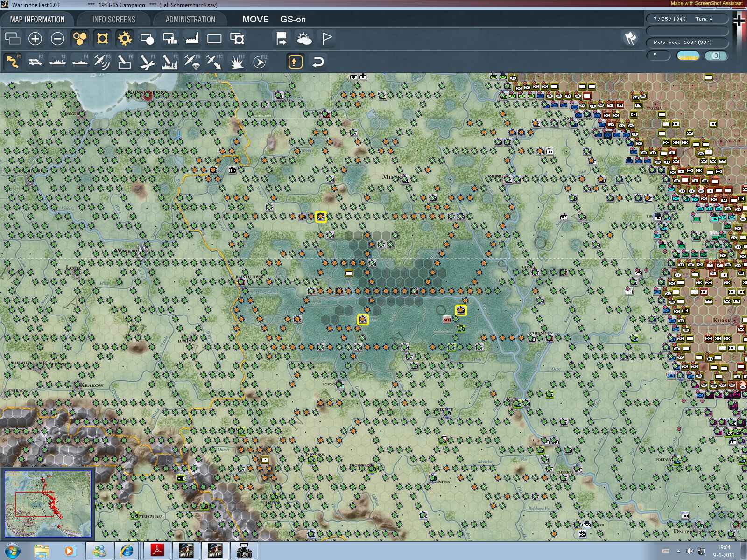Select the F5 air recon mode
This screenshot has width=747, height=560.
pos(102,62)
